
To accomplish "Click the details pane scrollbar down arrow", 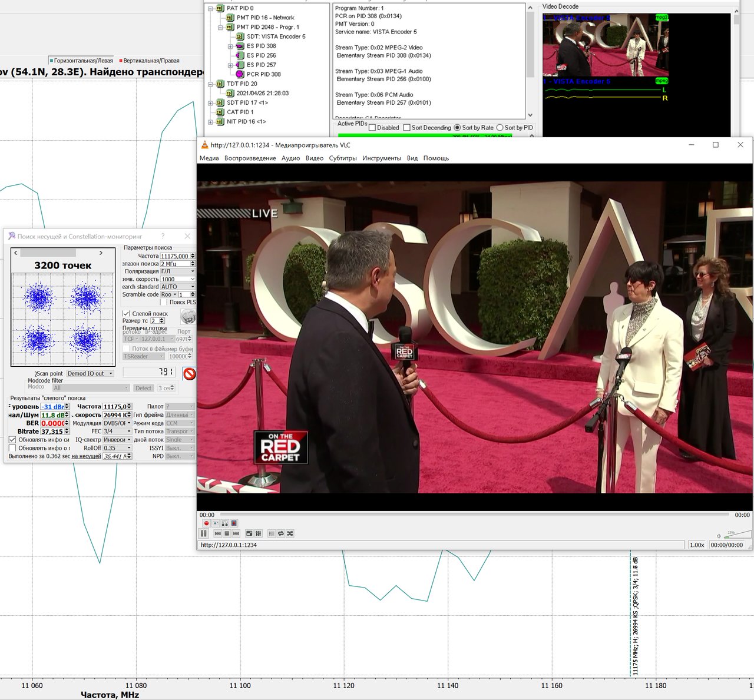I will pos(530,115).
